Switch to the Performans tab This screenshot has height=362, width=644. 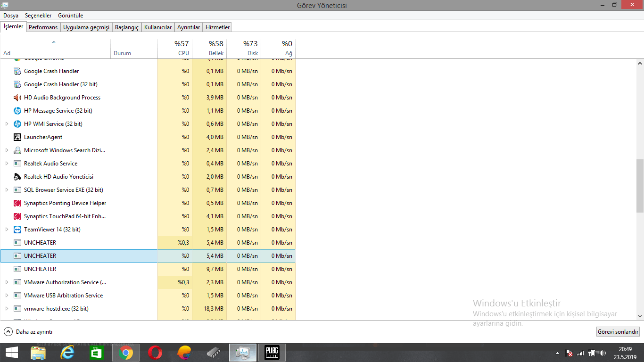point(43,27)
